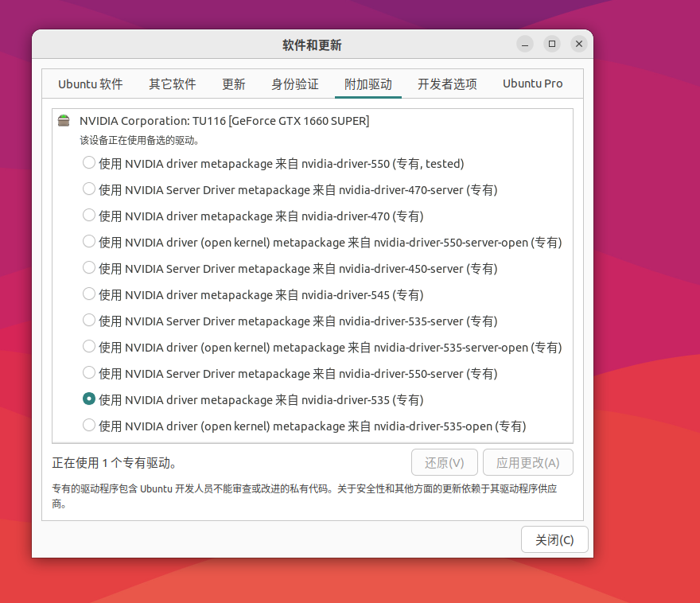The width and height of the screenshot is (700, 603).
Task: Select the 附加驱动 tab
Action: pos(367,84)
